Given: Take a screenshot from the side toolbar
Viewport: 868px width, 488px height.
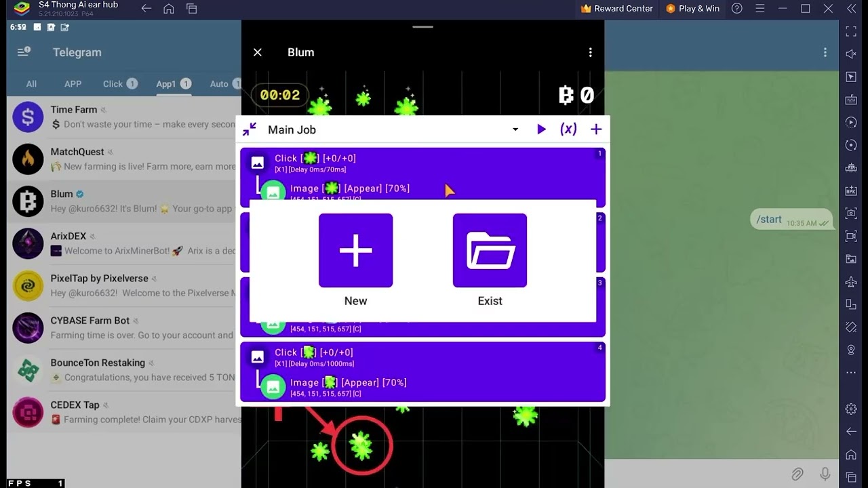Looking at the screenshot, I should [851, 213].
